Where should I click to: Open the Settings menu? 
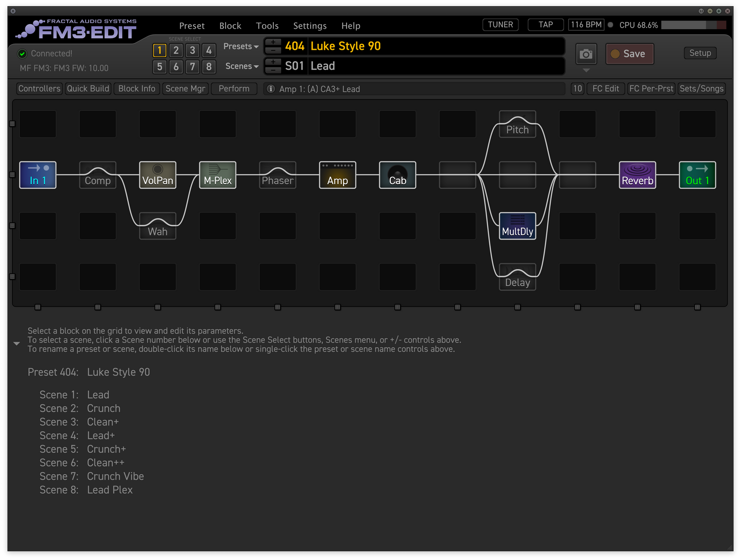tap(310, 26)
